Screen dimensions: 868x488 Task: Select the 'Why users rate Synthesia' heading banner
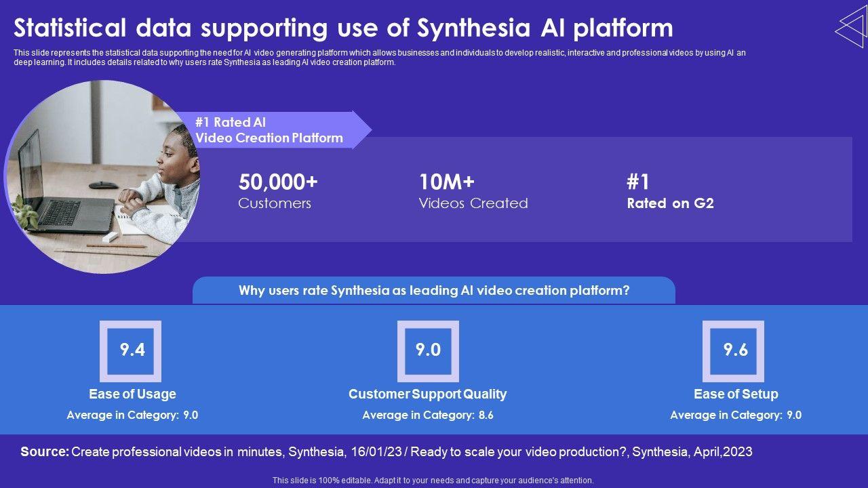click(x=434, y=291)
